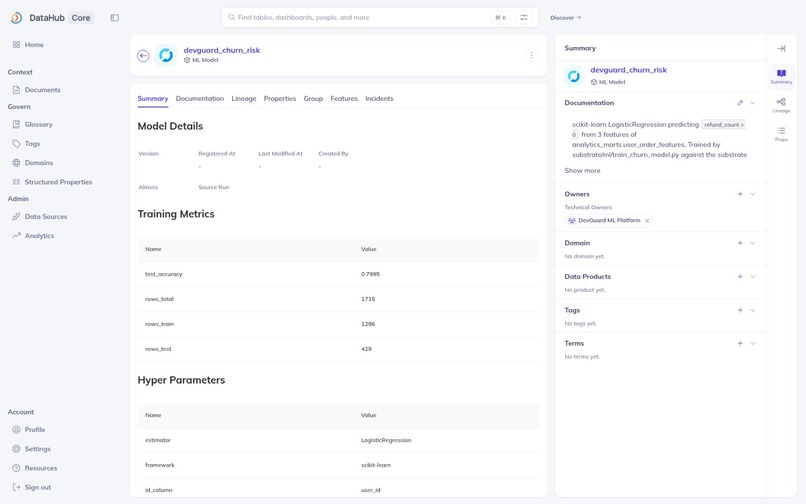Click the framework scikit-learn value
This screenshot has height=504, width=806.
click(376, 465)
